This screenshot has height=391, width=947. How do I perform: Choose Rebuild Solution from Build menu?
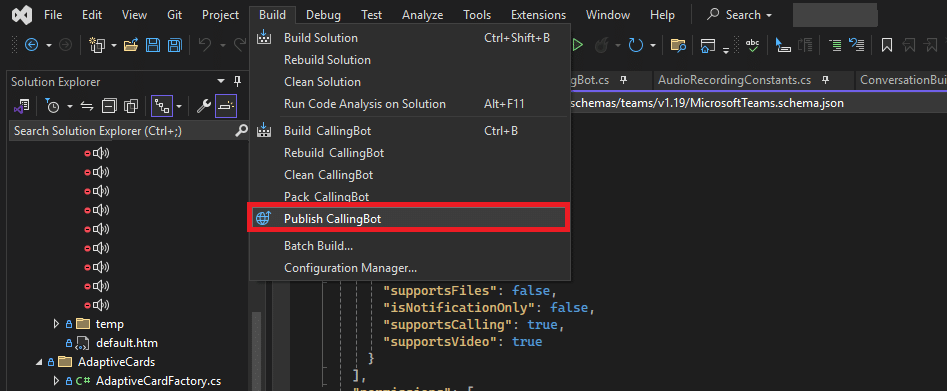(410, 60)
